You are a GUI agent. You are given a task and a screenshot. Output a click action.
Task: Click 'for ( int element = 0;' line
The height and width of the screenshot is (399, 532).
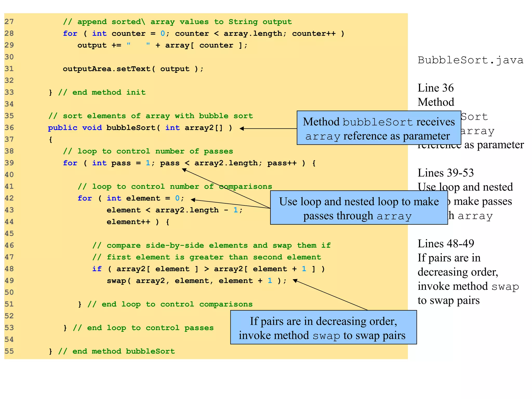click(131, 198)
